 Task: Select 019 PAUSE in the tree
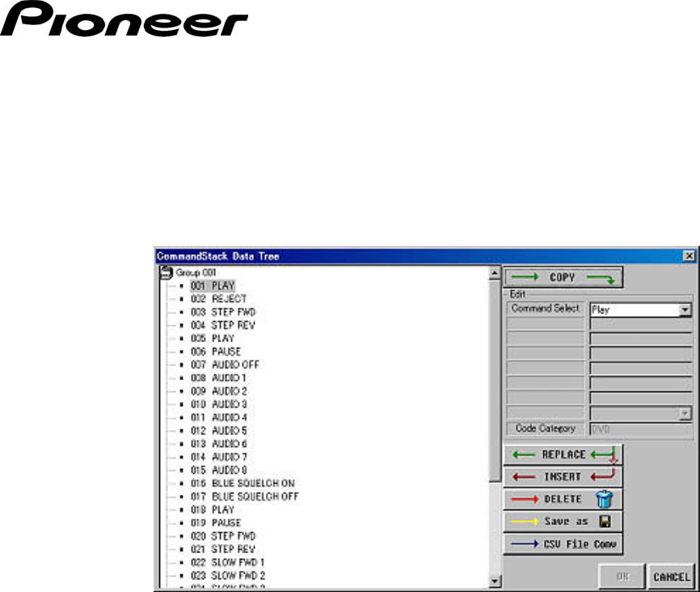point(216,523)
